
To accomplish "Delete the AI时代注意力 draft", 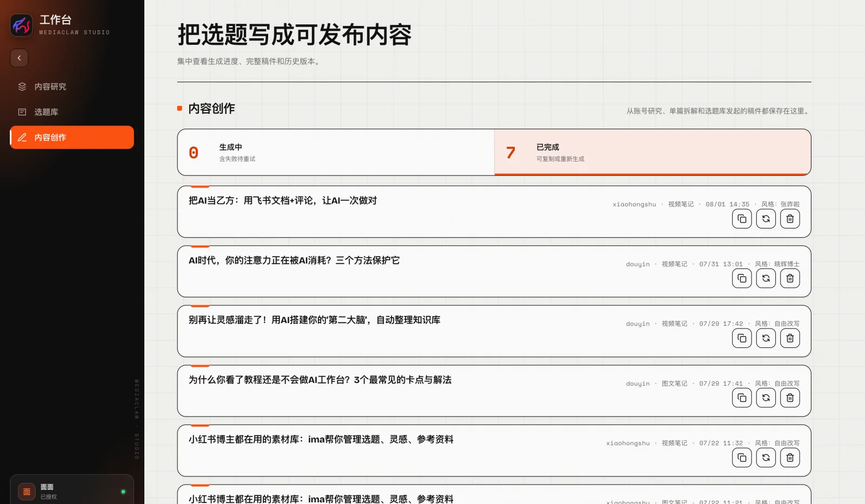I will click(790, 278).
